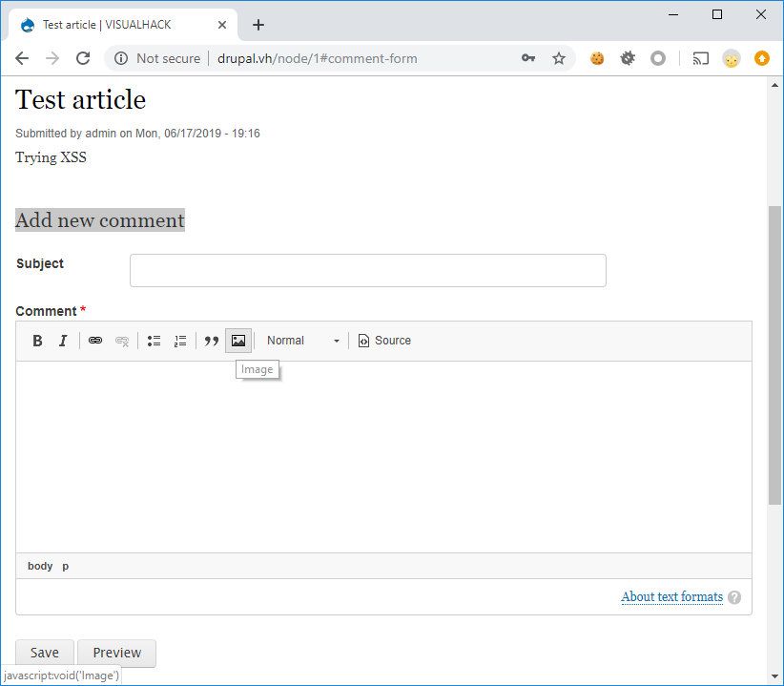Click the help question mark icon

[x=734, y=597]
